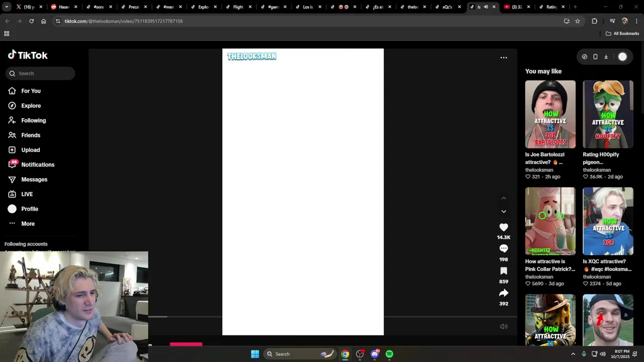644x362 pixels.
Task: Open Spotify from the taskbar
Action: click(389, 354)
